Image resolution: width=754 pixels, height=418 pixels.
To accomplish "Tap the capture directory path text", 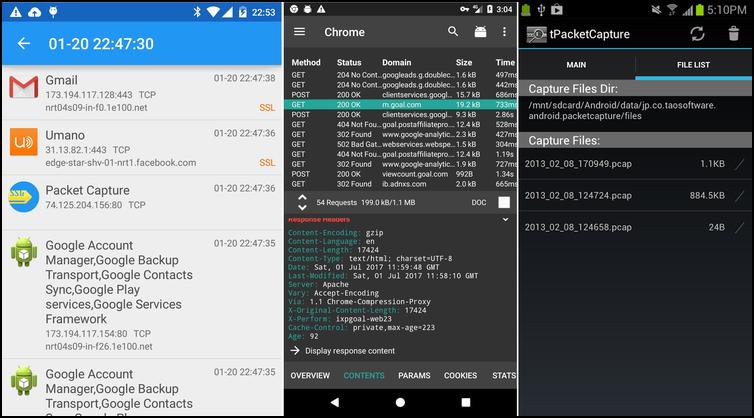I will [x=622, y=111].
